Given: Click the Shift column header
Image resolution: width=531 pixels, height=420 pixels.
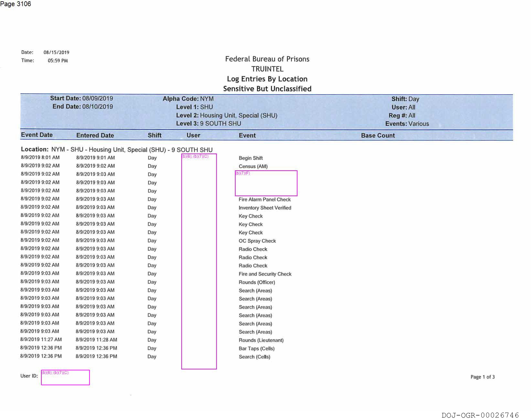Looking at the screenshot, I should point(154,135).
